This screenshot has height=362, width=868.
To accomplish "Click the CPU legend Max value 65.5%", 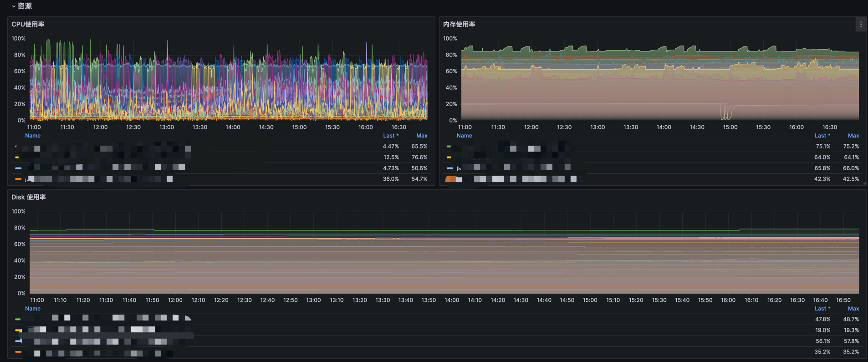I will pos(419,147).
